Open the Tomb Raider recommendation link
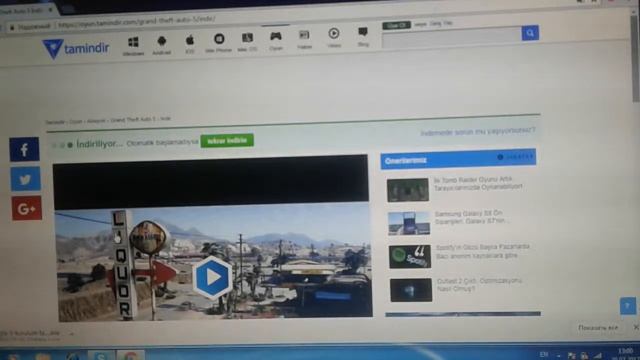Viewport: 640px width, 360px height. [478, 183]
